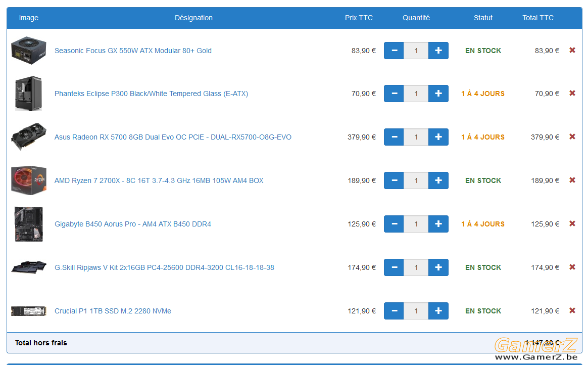Remove the Asus Radeon RX 5700 from cart

click(572, 136)
